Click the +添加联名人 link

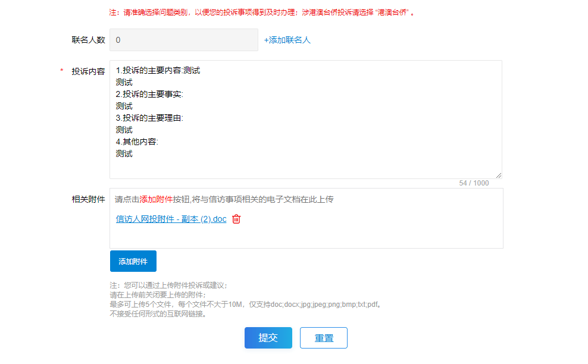pos(287,40)
